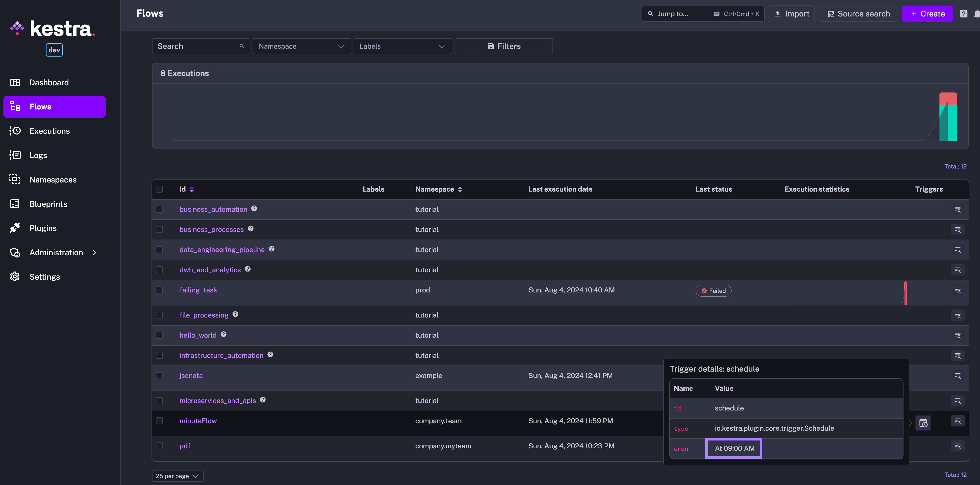This screenshot has width=980, height=485.
Task: Click the details icon for pdf row
Action: coord(958,446)
